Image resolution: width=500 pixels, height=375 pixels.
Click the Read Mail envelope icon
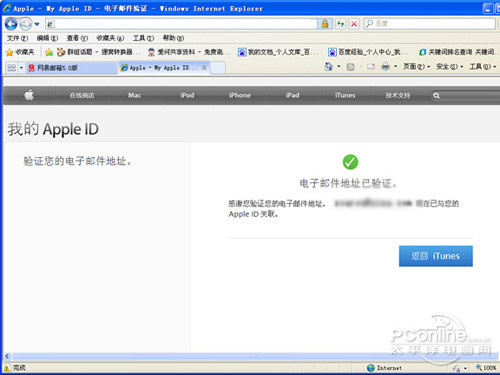point(371,67)
